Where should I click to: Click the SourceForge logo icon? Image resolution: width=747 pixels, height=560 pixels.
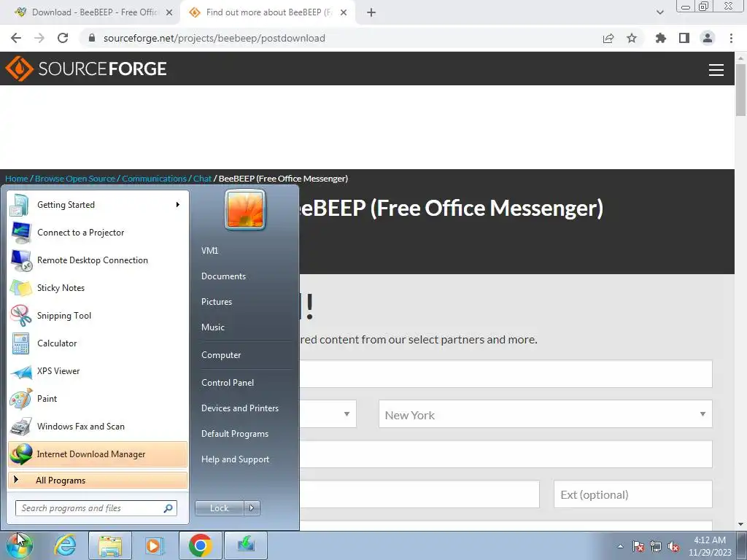click(x=19, y=69)
